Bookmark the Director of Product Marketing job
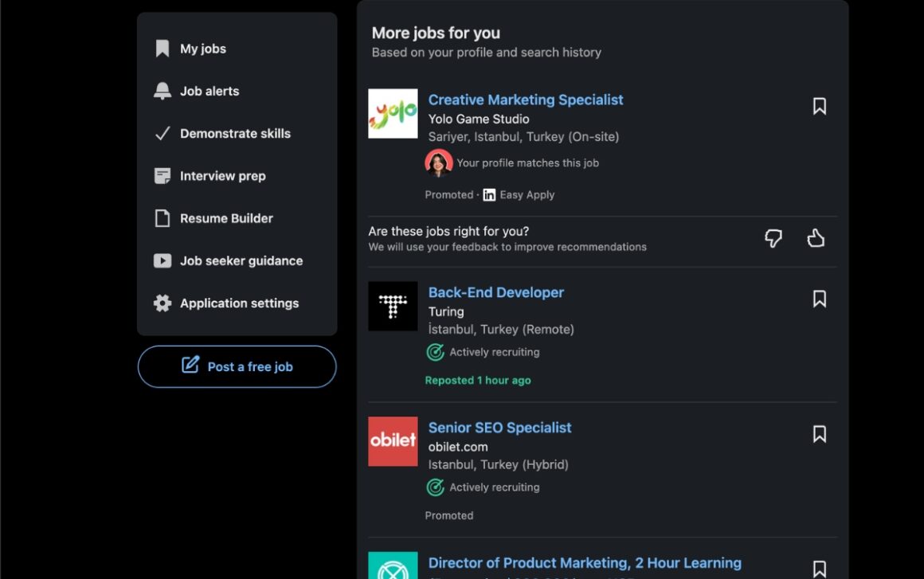The height and width of the screenshot is (579, 924). [819, 566]
